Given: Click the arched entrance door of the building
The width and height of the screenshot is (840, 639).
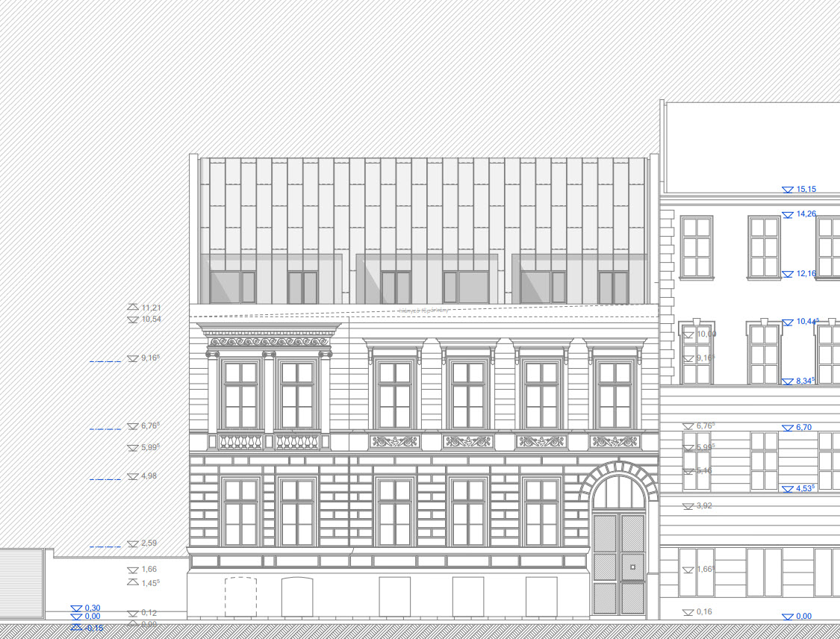Looking at the screenshot, I should click(619, 545).
